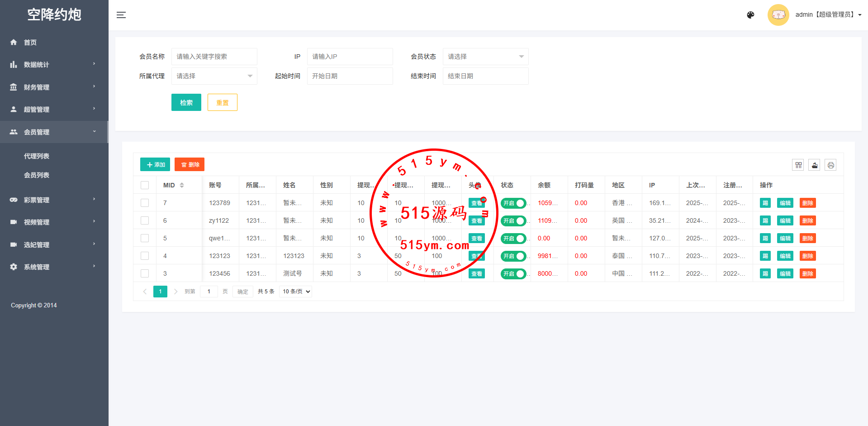
Task: Open 代理列表 in the sidebar submenu
Action: [37, 156]
